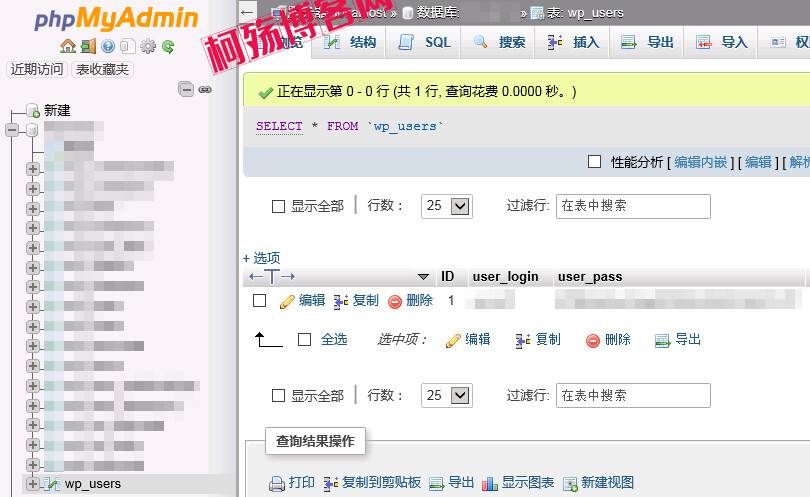Sort by the ID column header
810x497 pixels.
pos(447,277)
